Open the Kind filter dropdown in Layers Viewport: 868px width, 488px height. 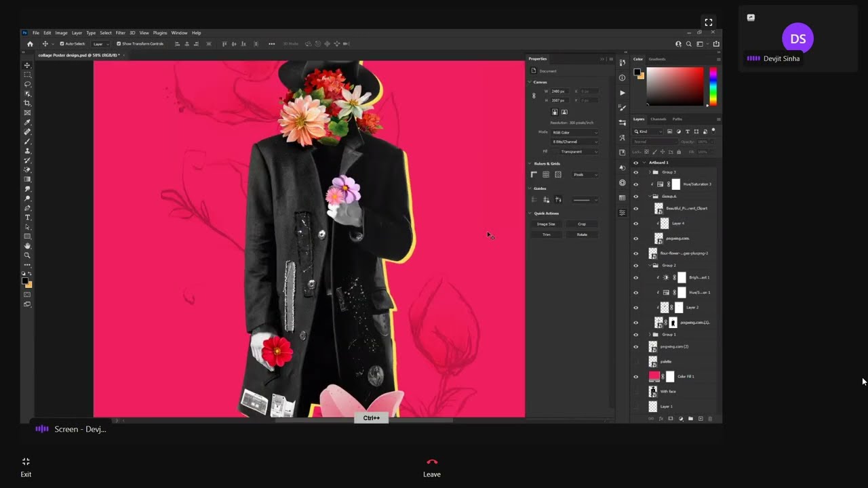tap(648, 131)
